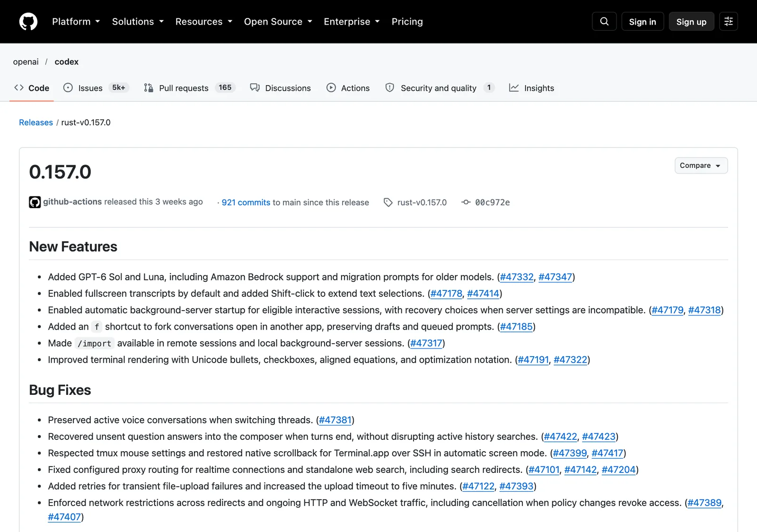
Task: Open pull request #47407
Action: pyautogui.click(x=64, y=517)
